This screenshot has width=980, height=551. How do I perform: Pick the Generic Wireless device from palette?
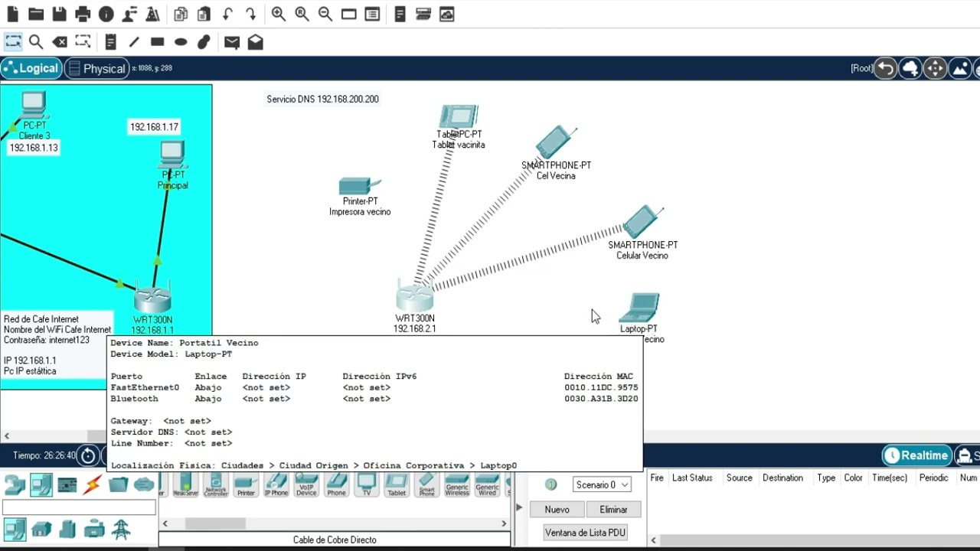pos(457,485)
